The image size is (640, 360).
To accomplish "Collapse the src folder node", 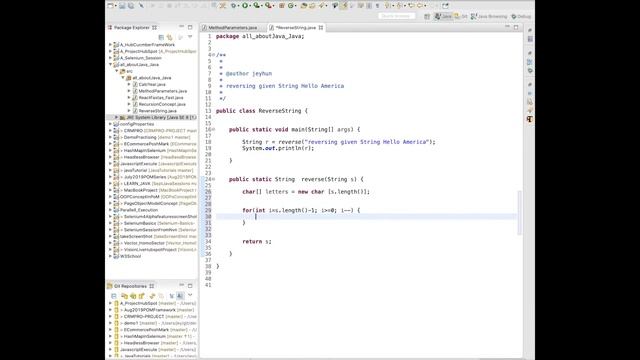I will tap(117, 71).
